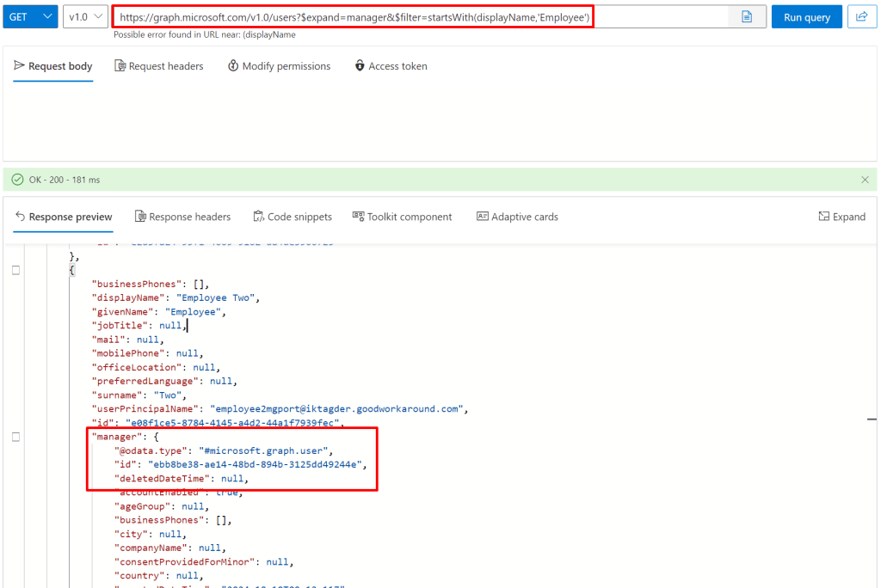This screenshot has height=588, width=881.
Task: Open the Modify permissions tab
Action: (279, 66)
